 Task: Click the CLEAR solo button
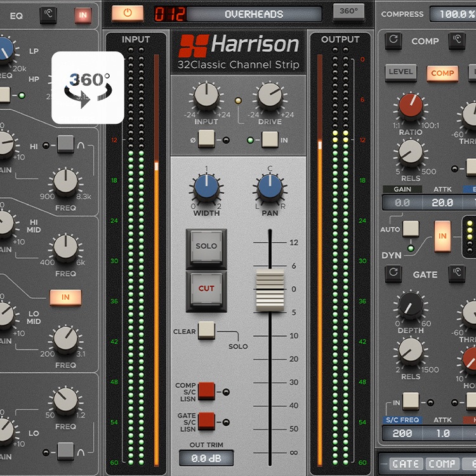click(x=206, y=330)
